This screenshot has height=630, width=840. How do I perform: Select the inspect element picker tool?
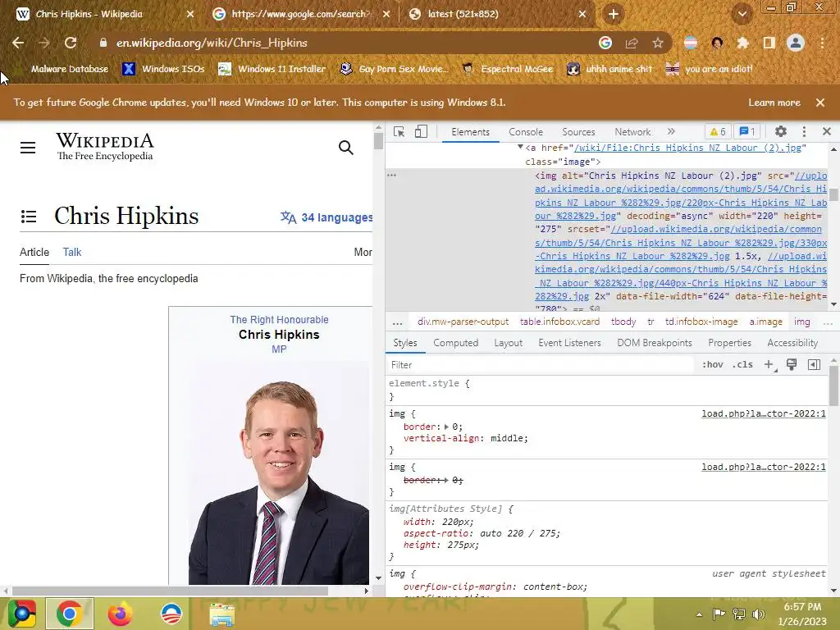coord(399,132)
